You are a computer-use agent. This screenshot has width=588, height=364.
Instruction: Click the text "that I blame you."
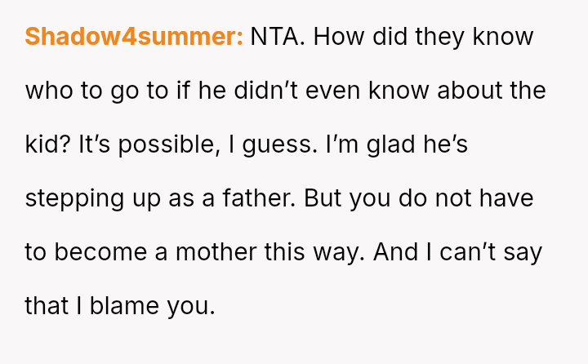pyautogui.click(x=120, y=306)
